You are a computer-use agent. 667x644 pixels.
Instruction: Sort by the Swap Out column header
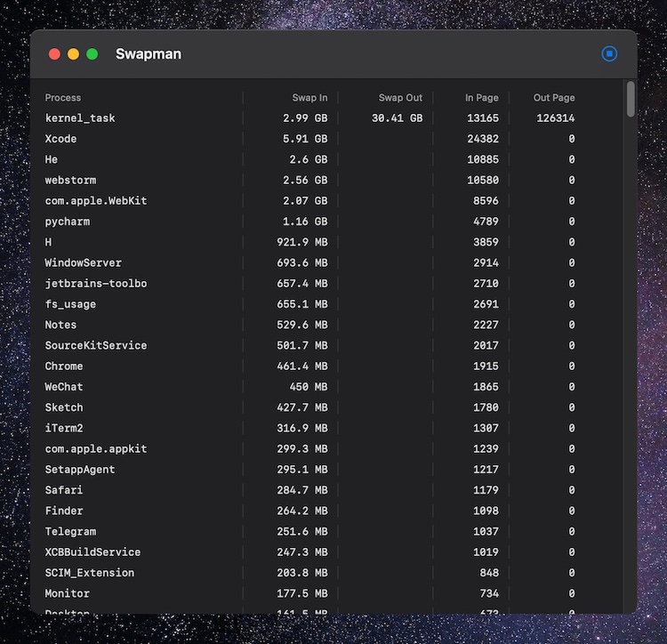click(x=400, y=98)
